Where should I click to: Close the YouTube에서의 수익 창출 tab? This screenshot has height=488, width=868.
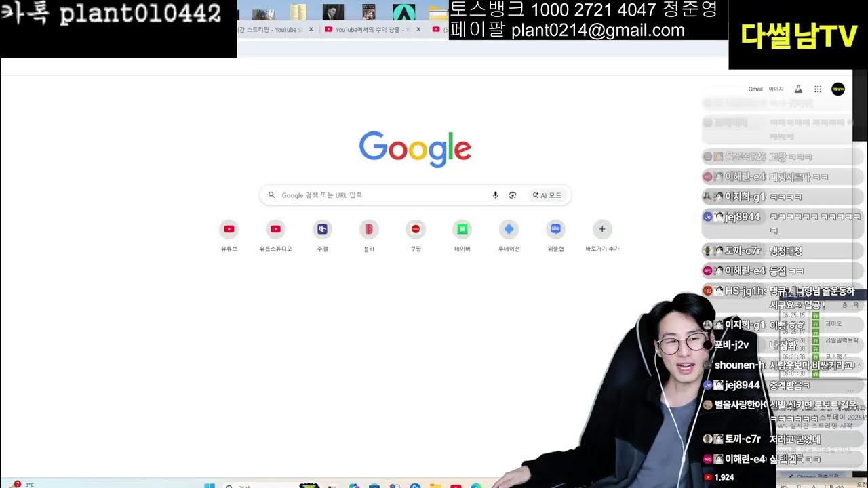click(x=418, y=29)
